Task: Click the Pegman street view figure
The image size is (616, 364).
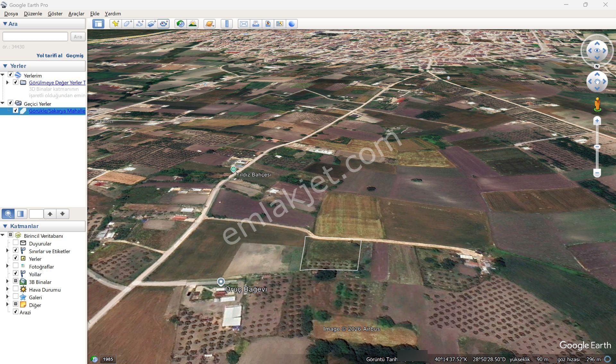Action: tap(597, 105)
